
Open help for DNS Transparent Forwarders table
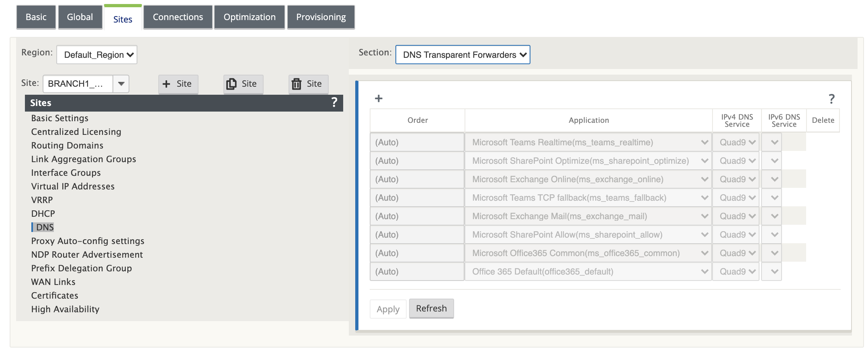tap(831, 99)
